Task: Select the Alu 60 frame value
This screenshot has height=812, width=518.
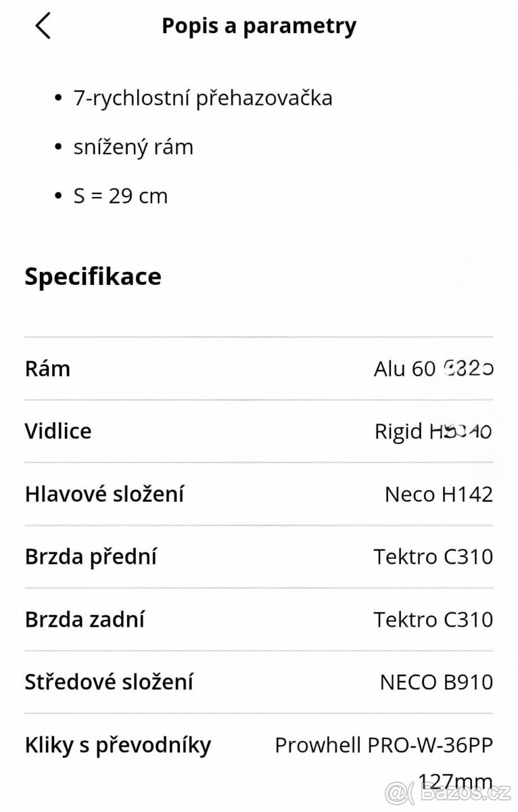Action: coord(435,368)
